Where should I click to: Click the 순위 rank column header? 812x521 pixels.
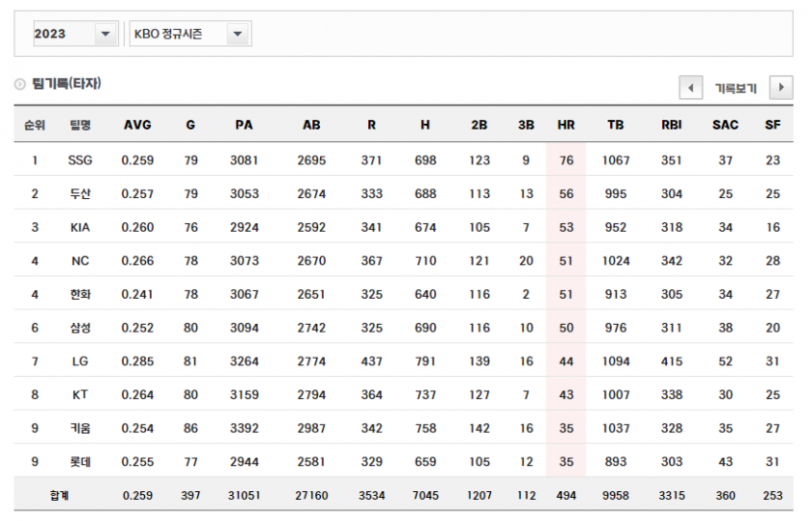[x=35, y=125]
